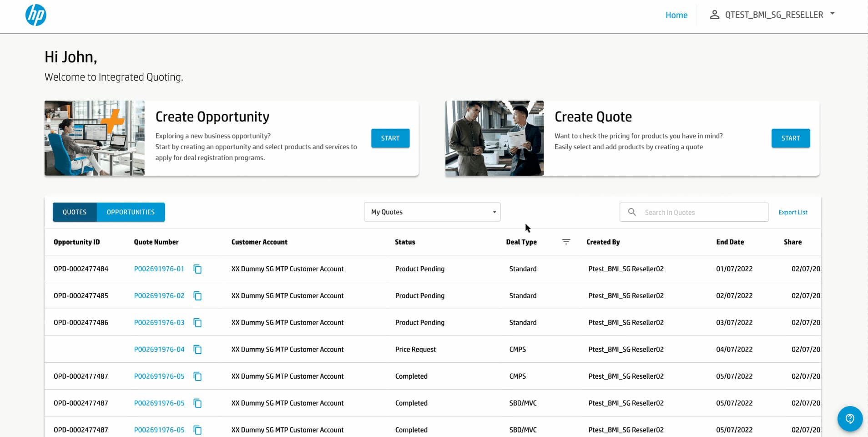Click Export List link
868x437 pixels.
tap(792, 212)
